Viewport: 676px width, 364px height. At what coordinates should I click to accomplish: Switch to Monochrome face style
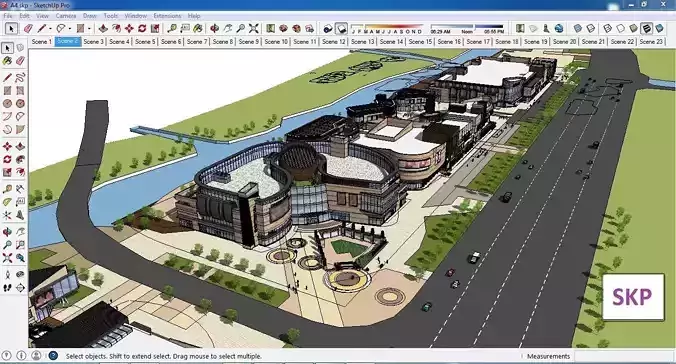tap(659, 28)
